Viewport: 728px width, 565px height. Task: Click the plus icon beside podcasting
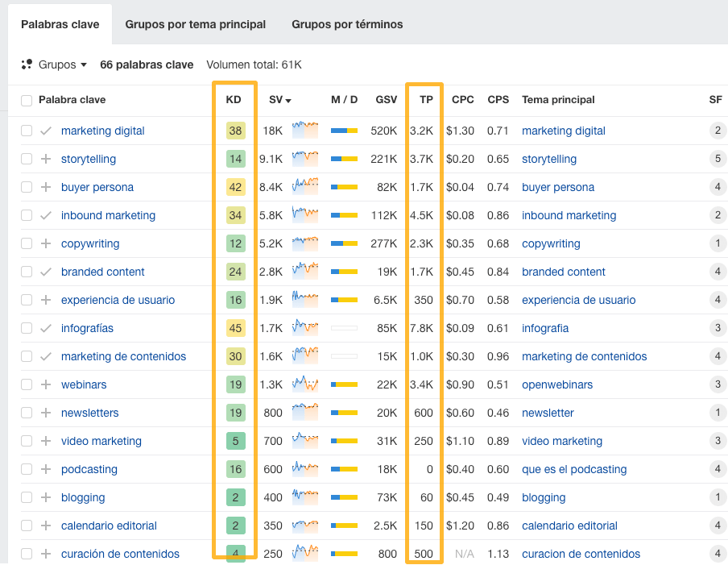[46, 469]
